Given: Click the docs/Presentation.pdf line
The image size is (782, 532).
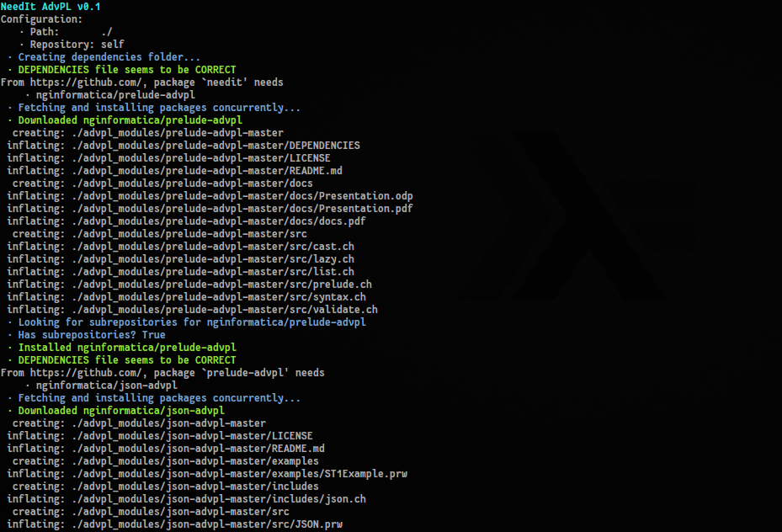Looking at the screenshot, I should (210, 209).
